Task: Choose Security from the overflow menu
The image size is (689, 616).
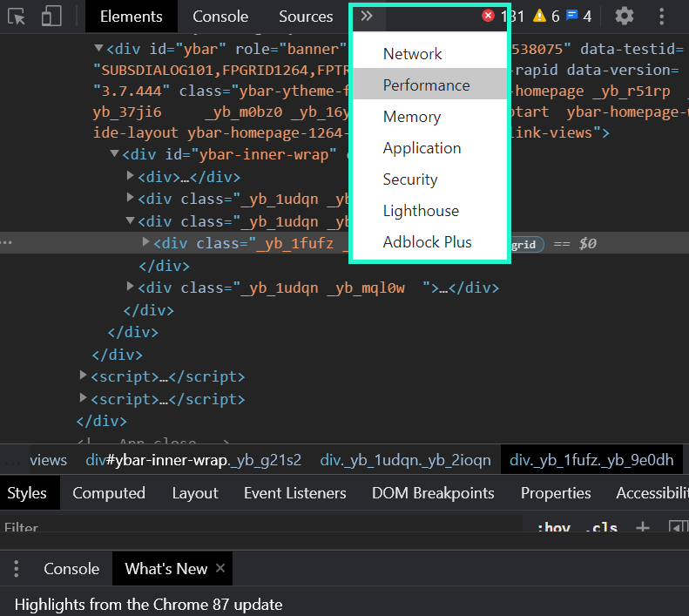Action: coord(429,179)
